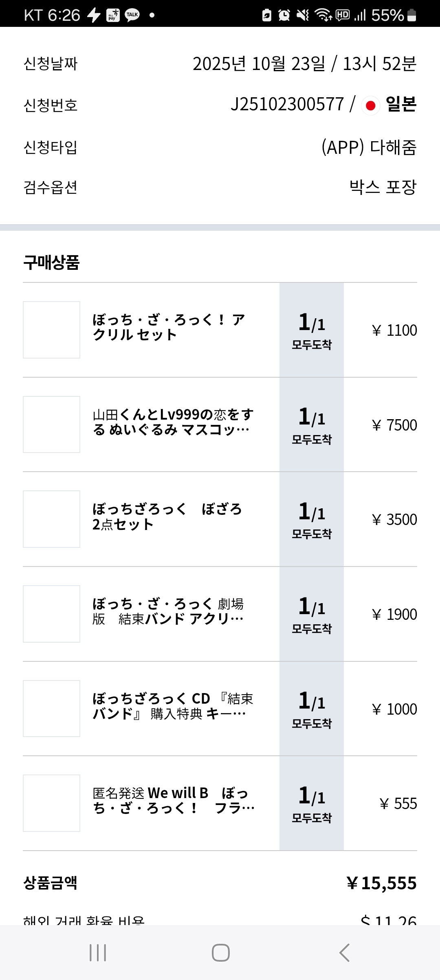Tap the KakaoTalk notification icon

click(x=132, y=15)
